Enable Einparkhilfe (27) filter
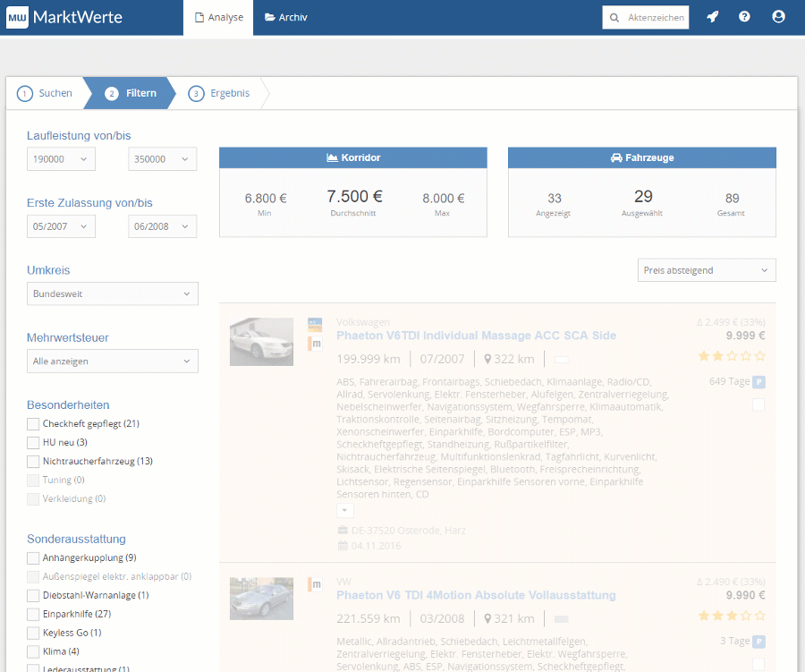Viewport: 805px width, 672px height. pyautogui.click(x=33, y=614)
